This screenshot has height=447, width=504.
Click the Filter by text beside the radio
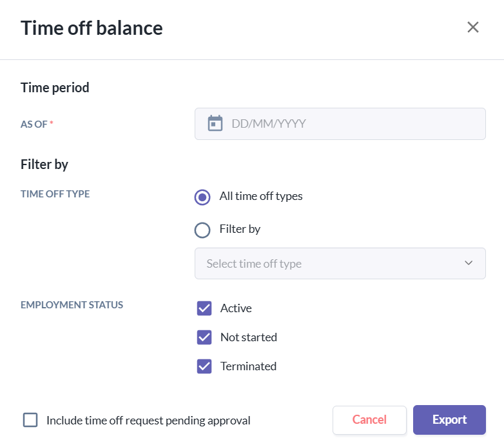point(240,229)
